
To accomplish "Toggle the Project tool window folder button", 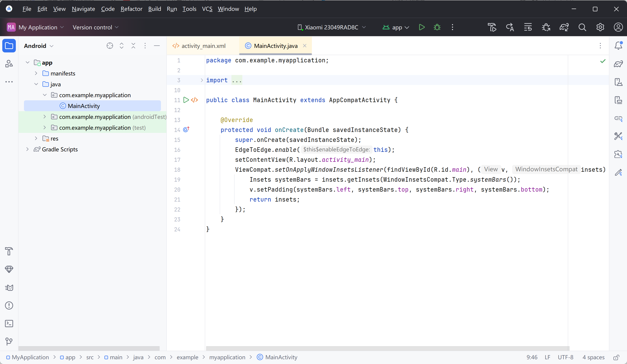I will pos(9,46).
